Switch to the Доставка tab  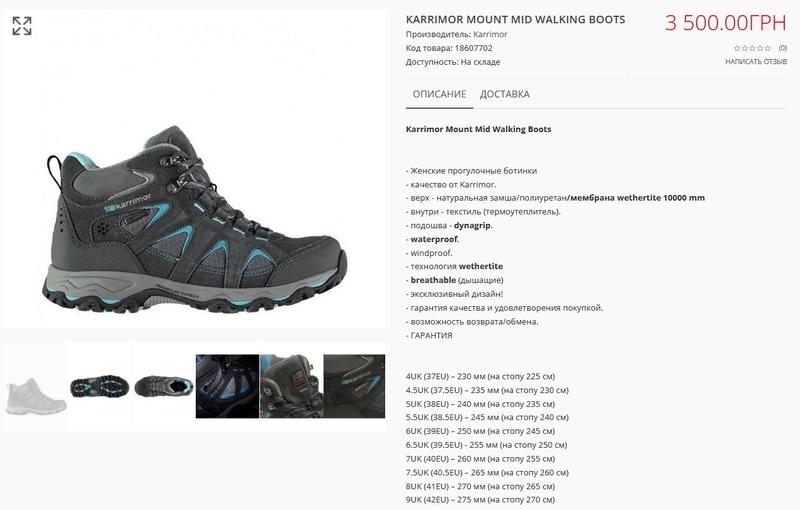coord(505,94)
